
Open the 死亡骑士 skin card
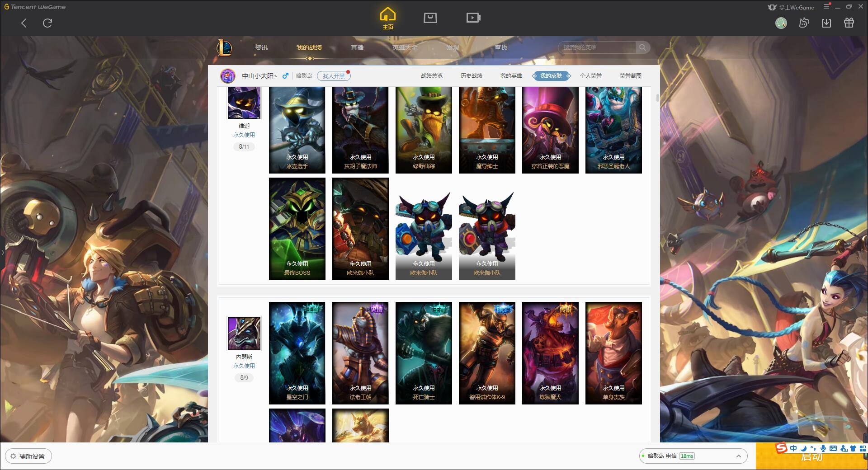[x=424, y=353]
